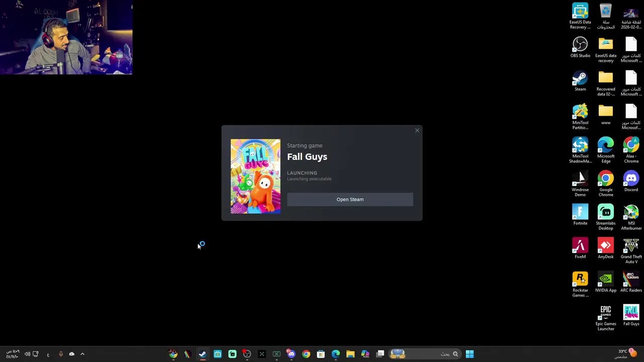Open Task View on the taskbar
This screenshot has width=644, height=362.
(x=380, y=354)
